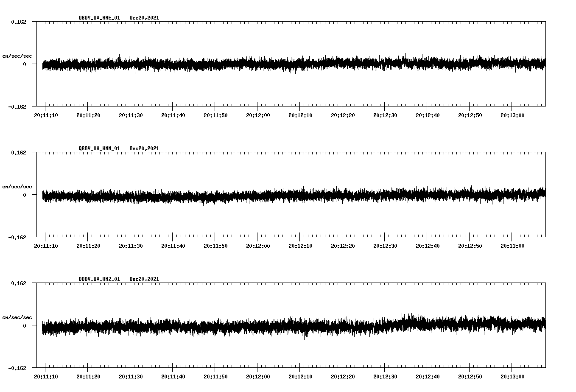The height and width of the screenshot is (392, 576).
Task: Click the QBOV_UW_HNZ_01 channel title
Action: pos(99,279)
